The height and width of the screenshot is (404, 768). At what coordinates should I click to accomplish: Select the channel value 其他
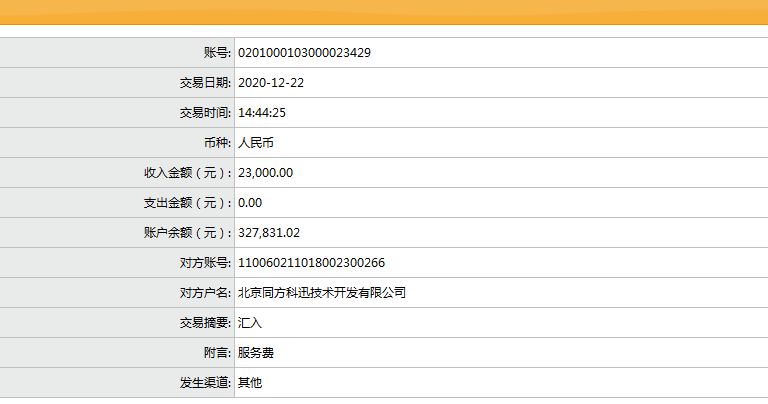coord(249,383)
